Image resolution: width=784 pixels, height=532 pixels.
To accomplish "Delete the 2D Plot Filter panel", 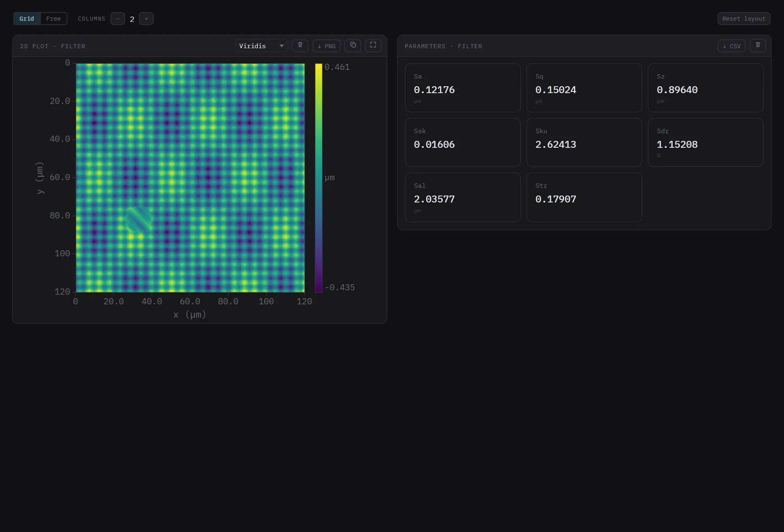I will point(300,46).
